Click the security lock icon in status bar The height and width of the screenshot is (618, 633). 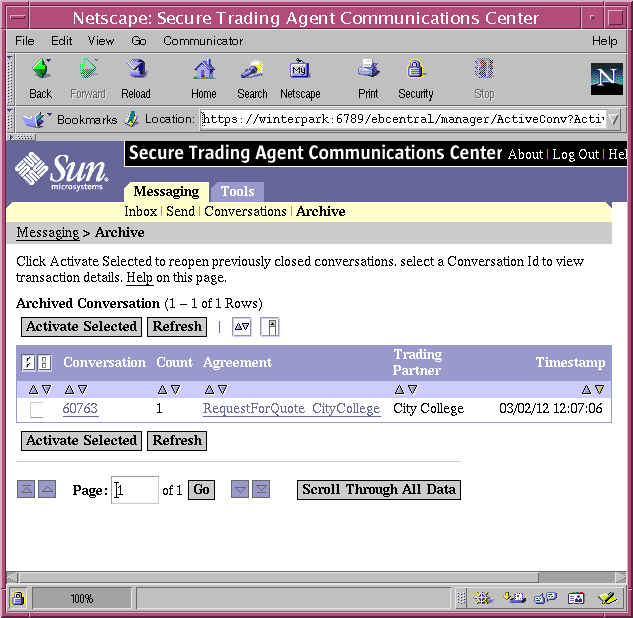pyautogui.click(x=18, y=598)
